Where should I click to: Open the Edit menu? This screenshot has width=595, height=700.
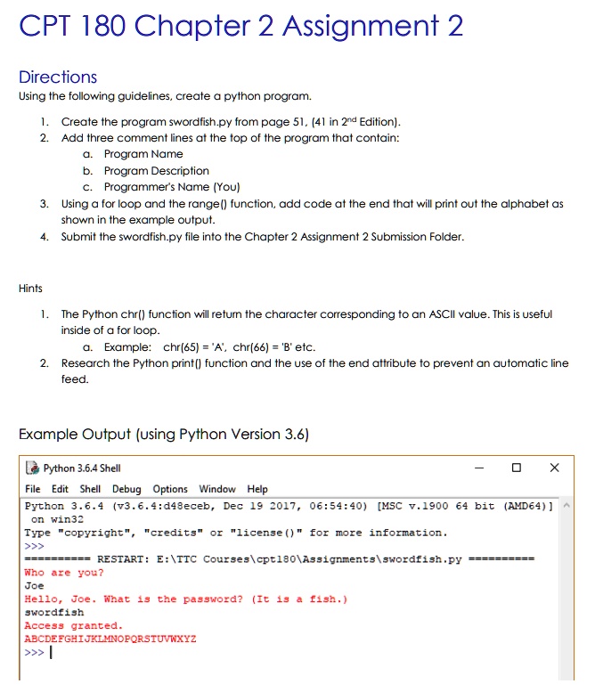coord(60,489)
